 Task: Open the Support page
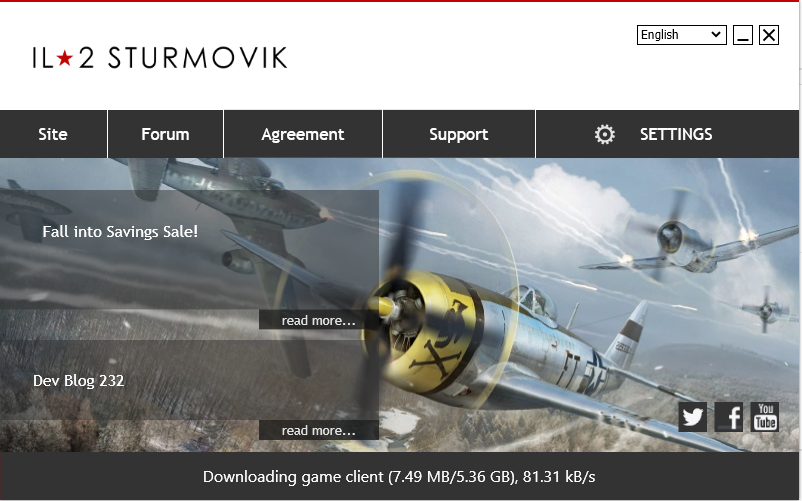coord(459,134)
